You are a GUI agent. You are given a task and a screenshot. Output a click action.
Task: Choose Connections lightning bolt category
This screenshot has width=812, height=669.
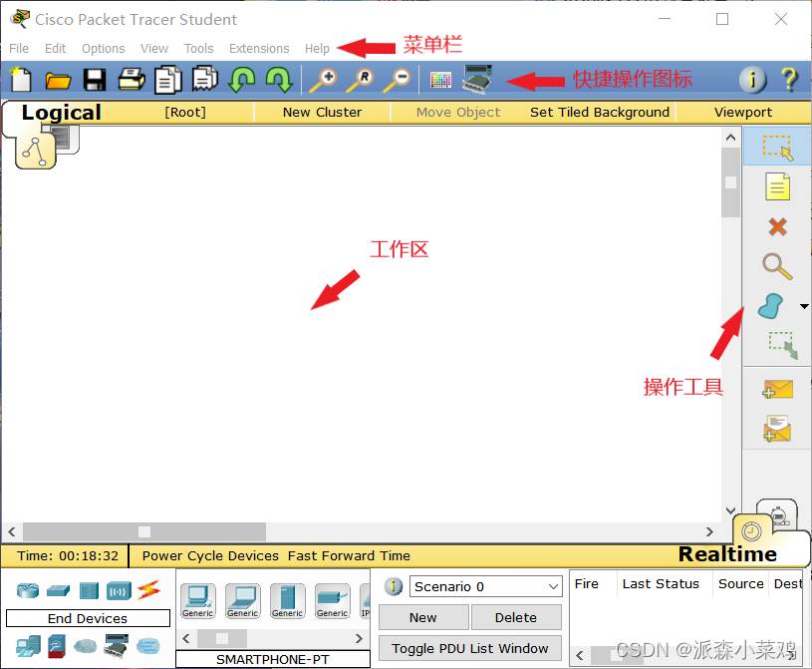click(x=149, y=590)
